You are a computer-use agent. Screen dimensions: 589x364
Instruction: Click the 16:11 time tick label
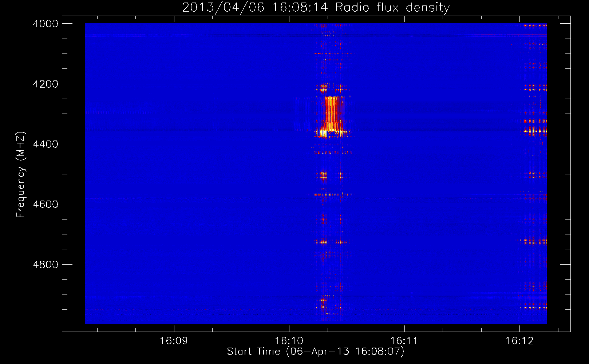404,341
